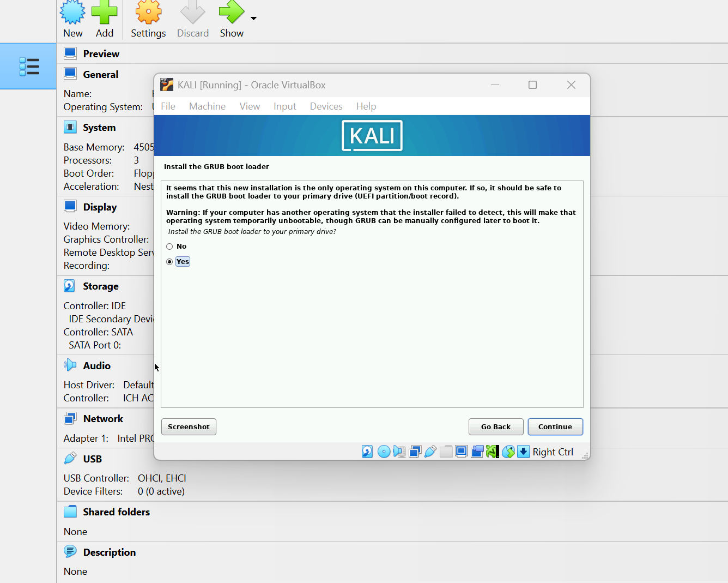The width and height of the screenshot is (728, 583).
Task: Open the View menu
Action: click(x=250, y=106)
